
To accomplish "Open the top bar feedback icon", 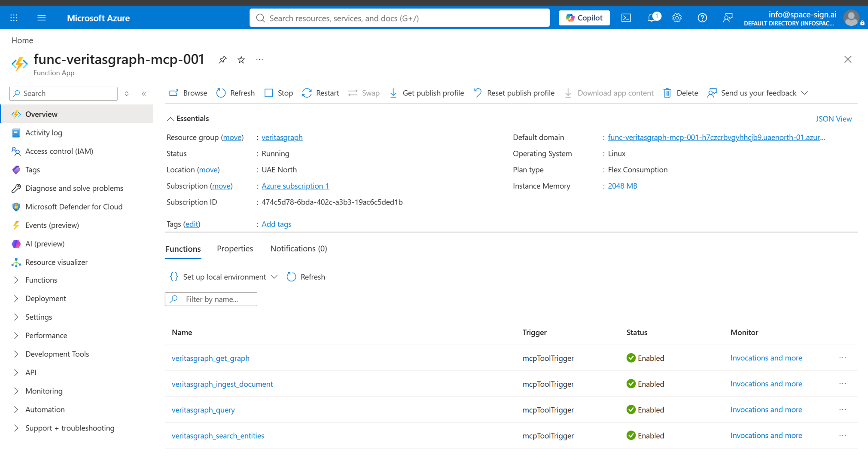I will click(x=728, y=18).
